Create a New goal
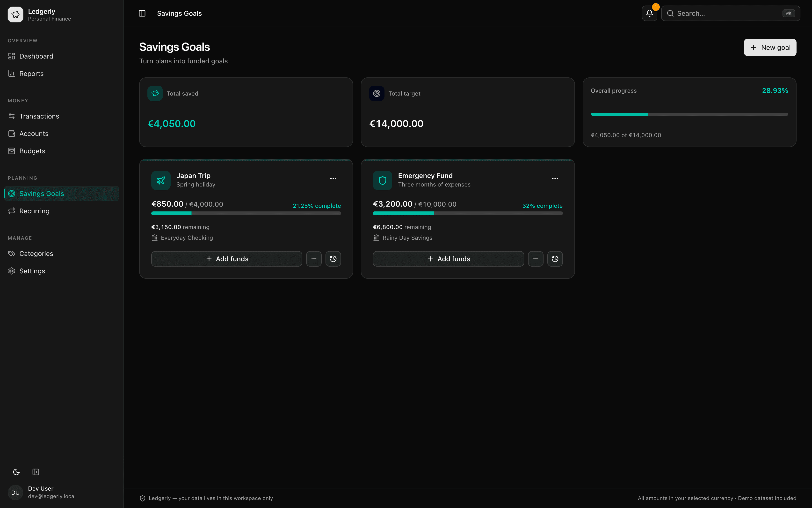Viewport: 812px width, 508px height. point(770,47)
